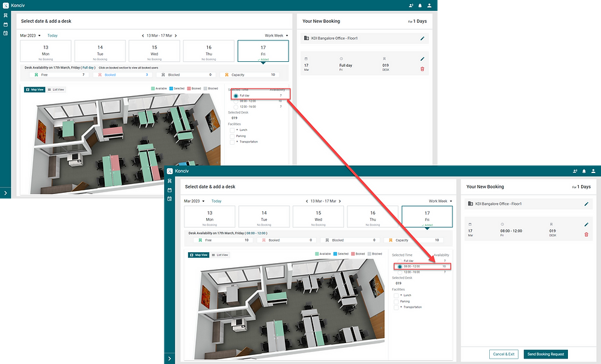This screenshot has height=364, width=601.
Task: Click the Today link
Action: coord(216,201)
